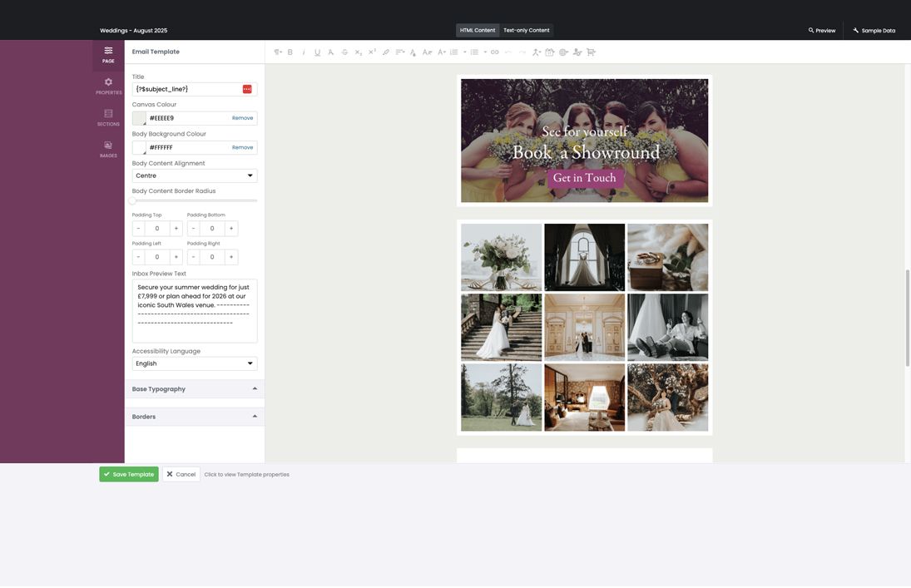Open the Body Content Alignment dropdown

click(195, 175)
